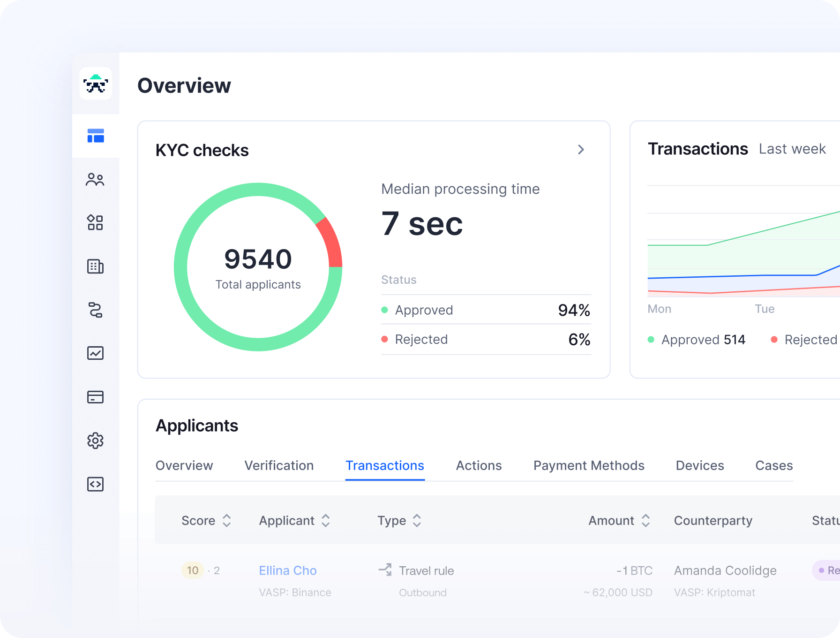Open the companies building icon in sidebar

point(95,266)
